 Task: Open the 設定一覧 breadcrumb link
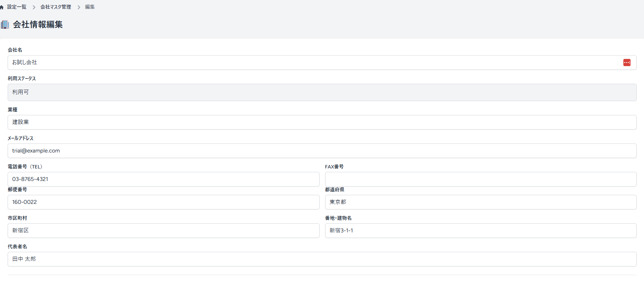[17, 7]
